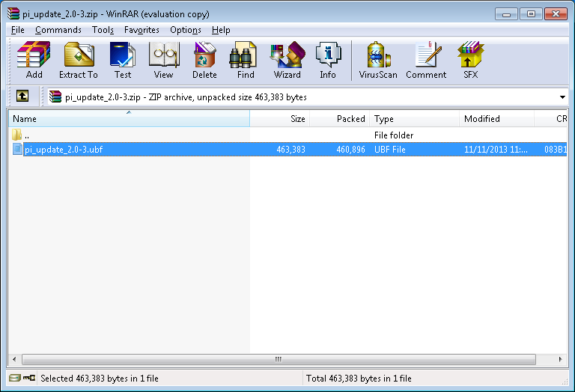Sort the list by the Modified column
The image size is (575, 392).
[497, 119]
